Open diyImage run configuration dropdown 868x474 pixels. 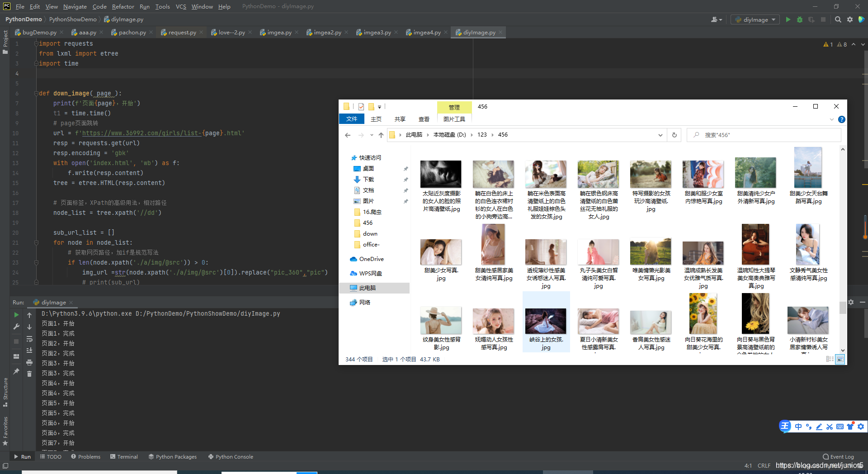[x=755, y=19]
